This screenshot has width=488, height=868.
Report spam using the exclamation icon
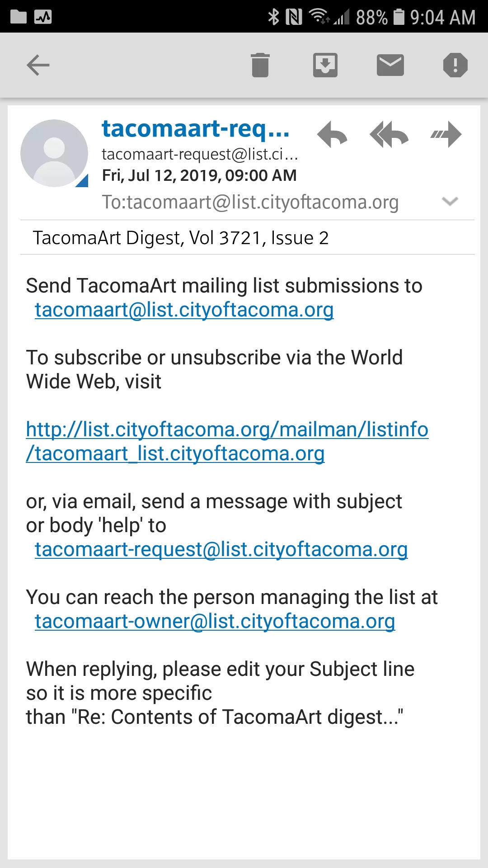[x=455, y=65]
